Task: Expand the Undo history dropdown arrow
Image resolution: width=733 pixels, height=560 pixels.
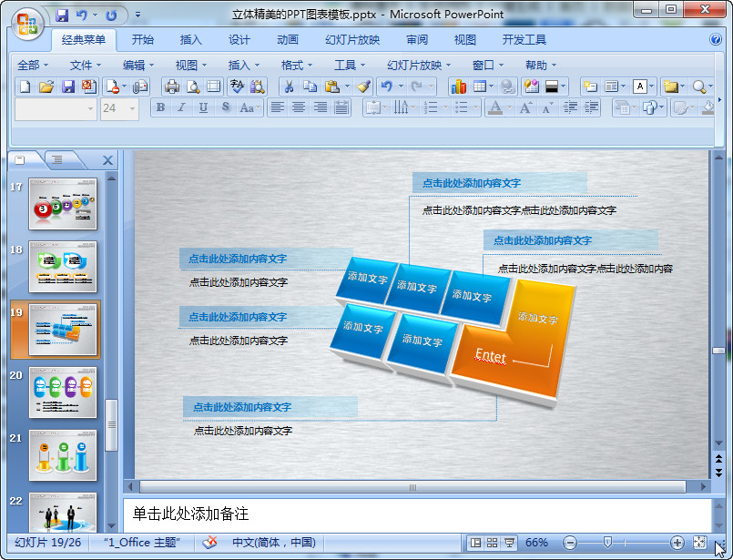Action: [401, 87]
